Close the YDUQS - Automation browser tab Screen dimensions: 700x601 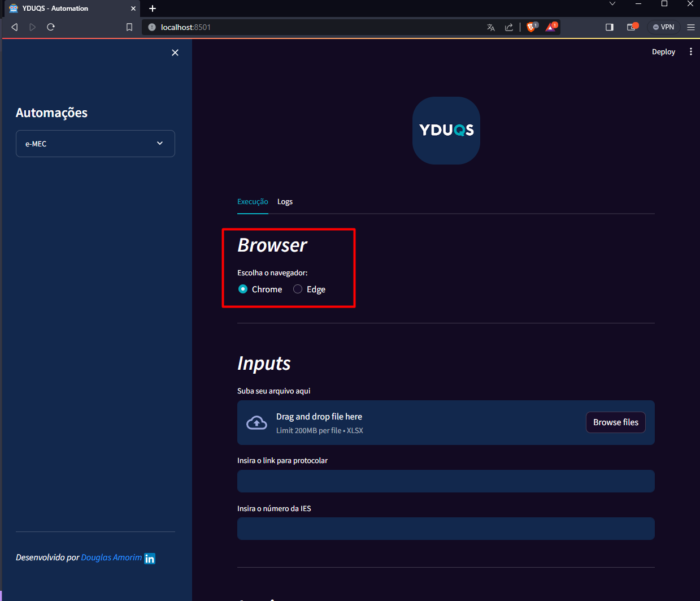click(133, 8)
